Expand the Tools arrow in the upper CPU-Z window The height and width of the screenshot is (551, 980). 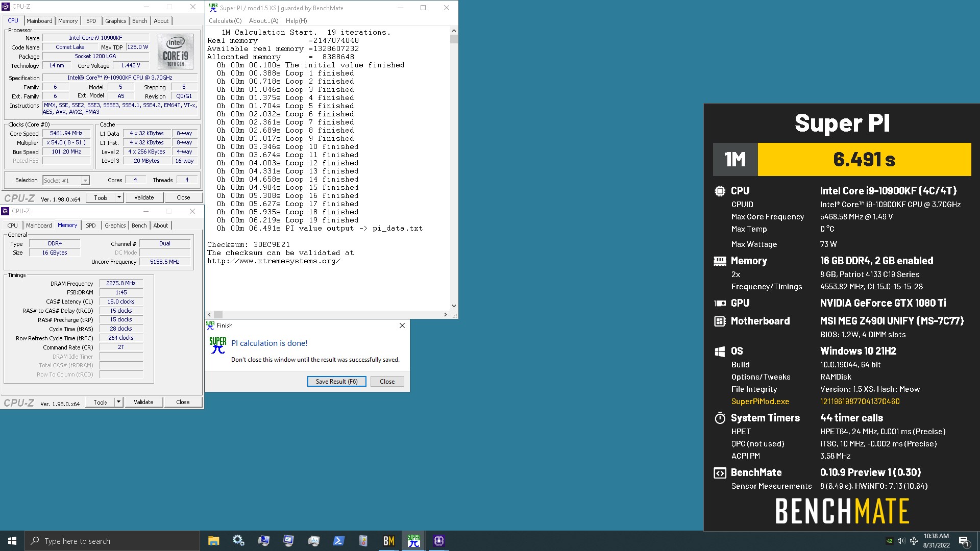tap(119, 197)
